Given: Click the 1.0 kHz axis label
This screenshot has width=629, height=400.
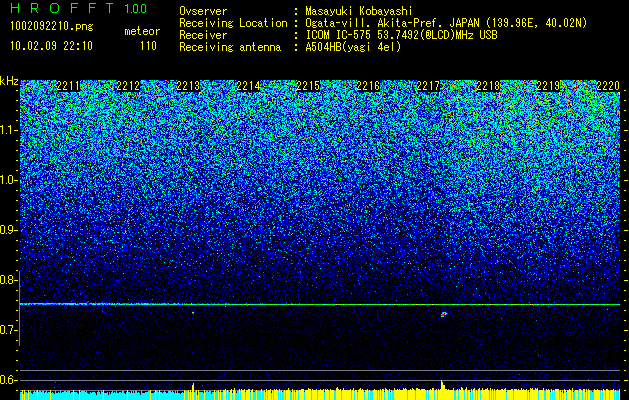Looking at the screenshot, I should pyautogui.click(x=9, y=180).
